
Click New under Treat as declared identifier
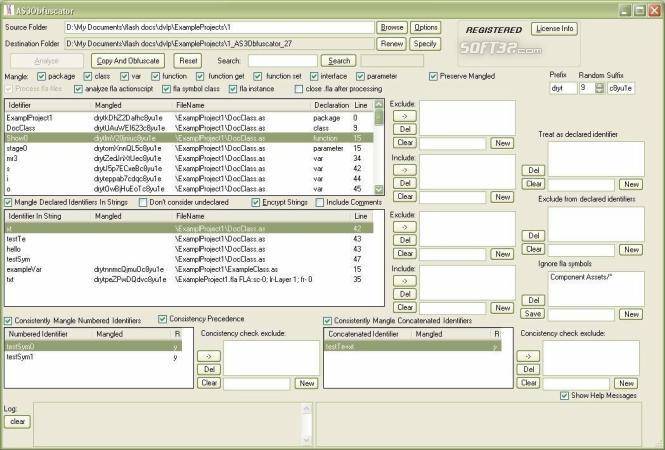coord(631,184)
